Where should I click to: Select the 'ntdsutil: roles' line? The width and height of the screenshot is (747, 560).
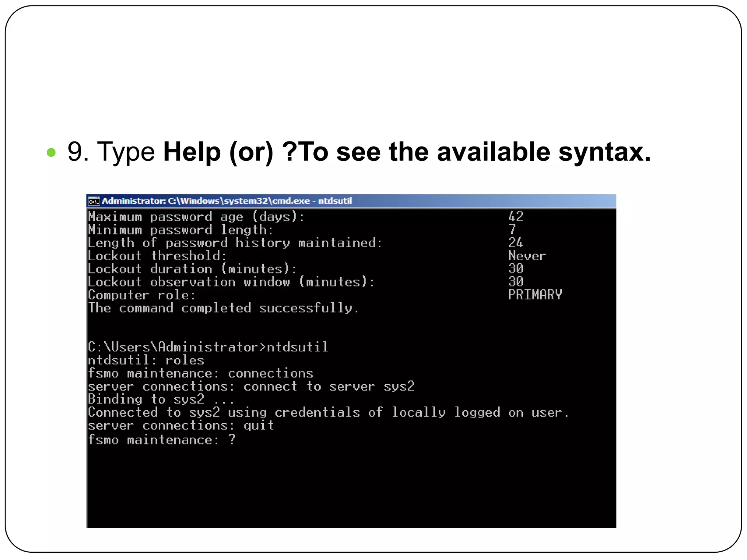click(x=146, y=360)
